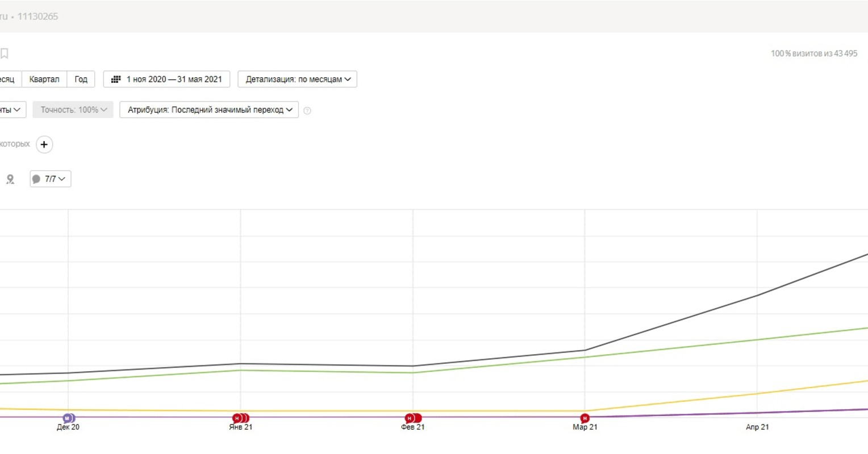Image resolution: width=868 pixels, height=454 pixels.
Task: Click purple note marker at Дек 20
Action: [x=68, y=418]
